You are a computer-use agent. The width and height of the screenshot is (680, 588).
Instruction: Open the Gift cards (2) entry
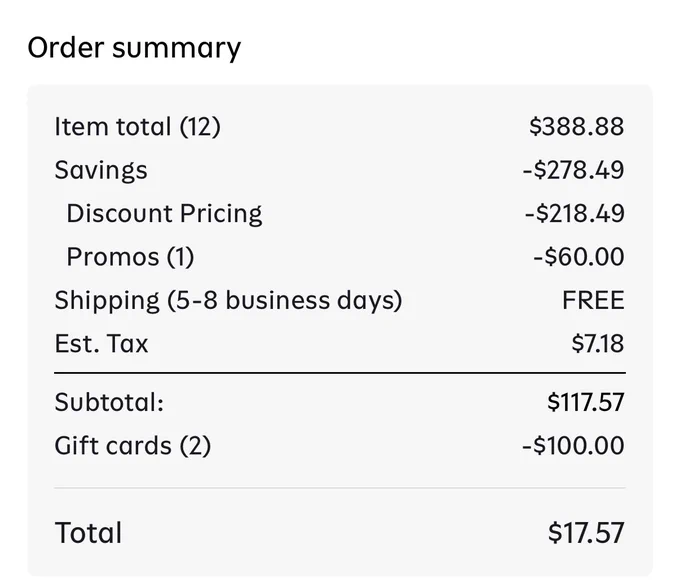(x=133, y=446)
